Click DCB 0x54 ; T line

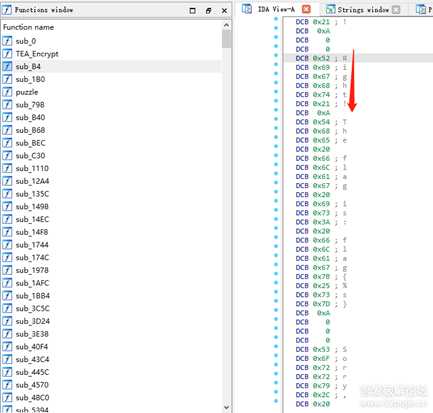321,122
